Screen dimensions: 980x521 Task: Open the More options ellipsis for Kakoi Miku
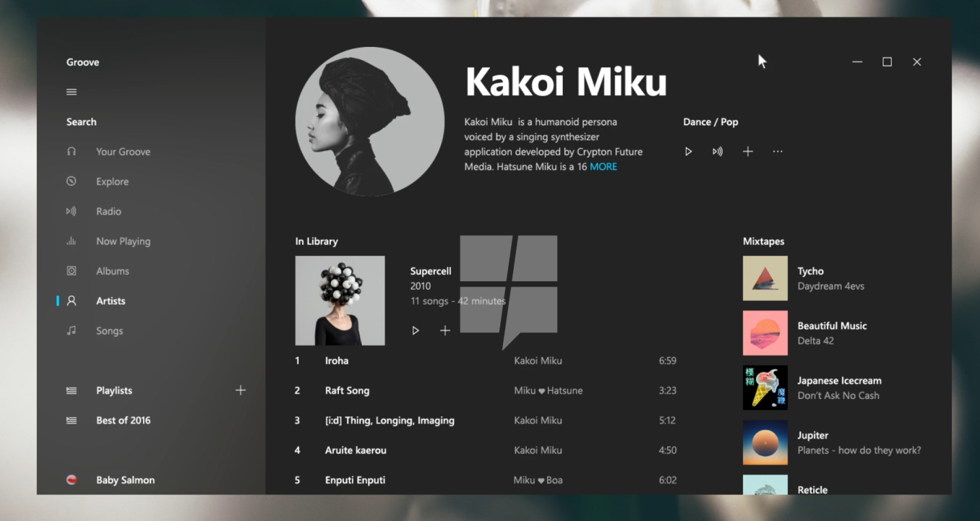[x=777, y=151]
